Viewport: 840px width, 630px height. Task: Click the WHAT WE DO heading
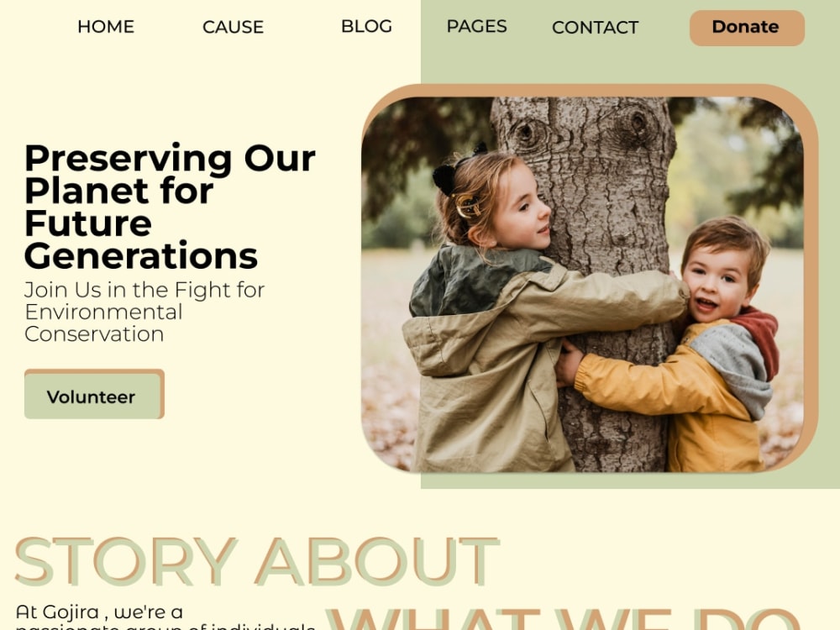pos(564,619)
